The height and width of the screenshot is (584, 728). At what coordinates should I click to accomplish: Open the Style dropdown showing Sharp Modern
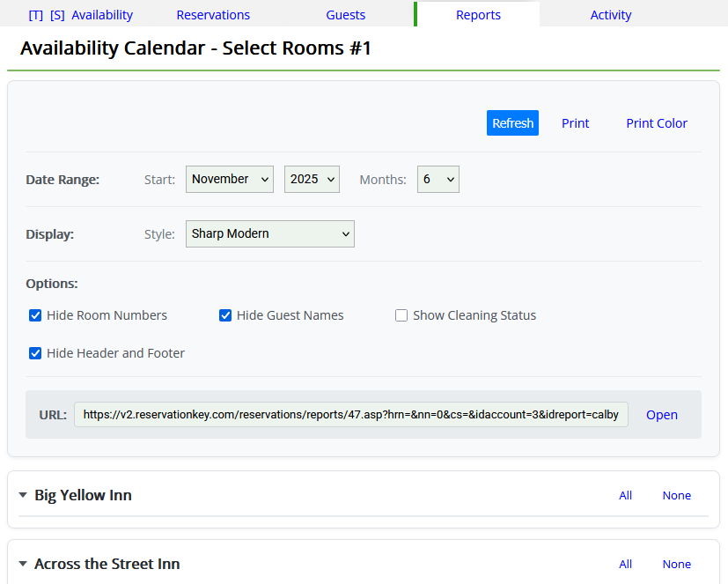point(270,233)
